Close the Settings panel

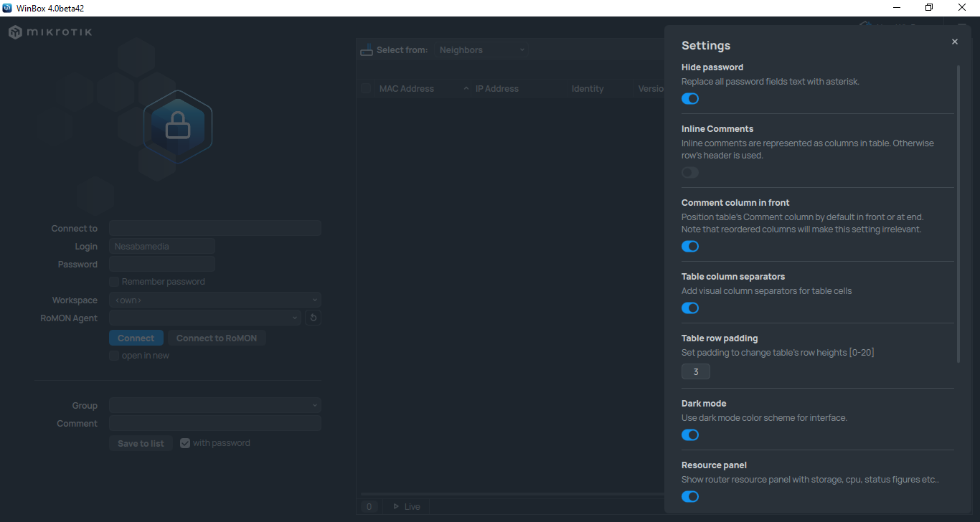954,42
